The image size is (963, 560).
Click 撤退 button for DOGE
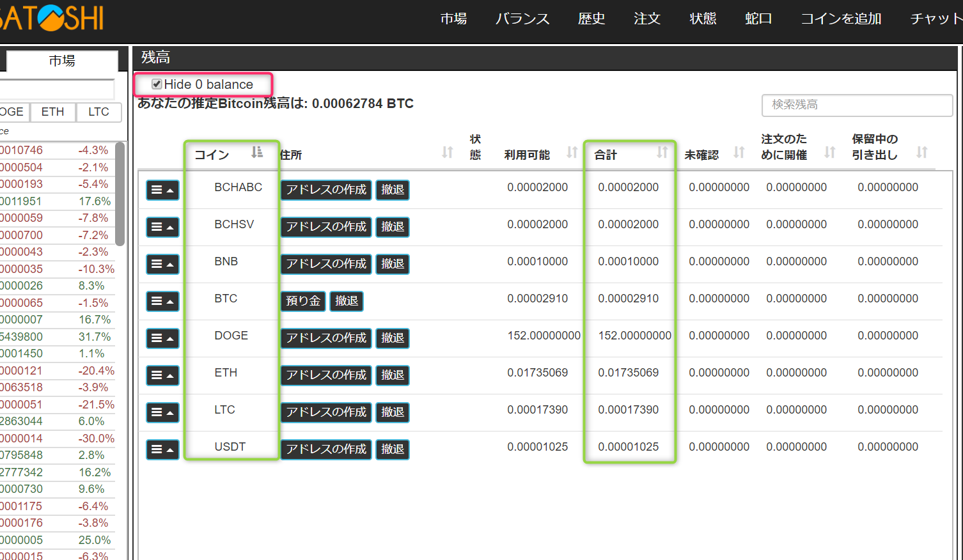(393, 338)
